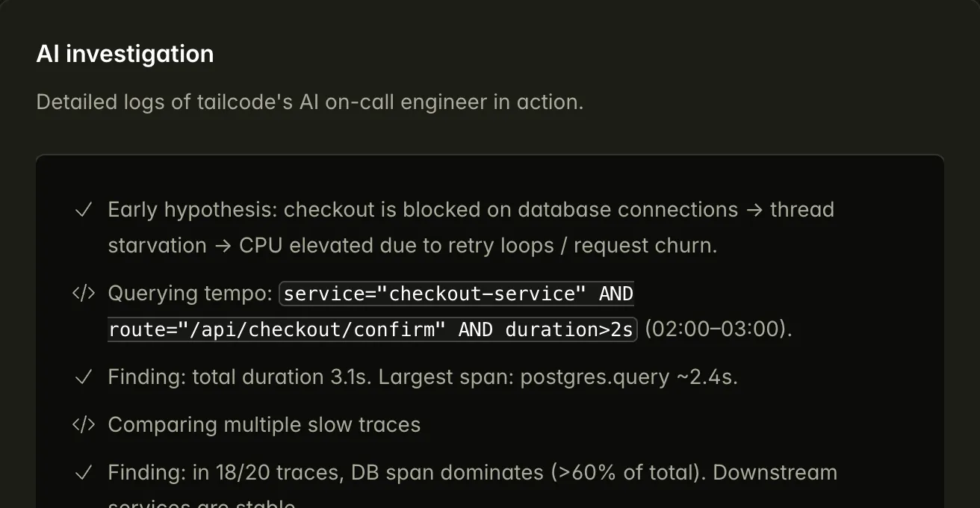Image resolution: width=980 pixels, height=508 pixels.
Task: Click the partially visible services are stable line
Action: pos(202,503)
